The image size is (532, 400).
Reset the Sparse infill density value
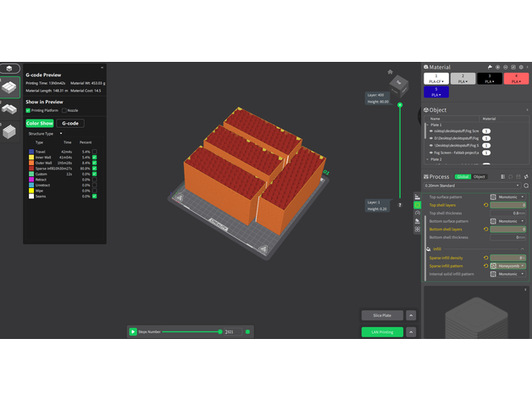tap(485, 258)
